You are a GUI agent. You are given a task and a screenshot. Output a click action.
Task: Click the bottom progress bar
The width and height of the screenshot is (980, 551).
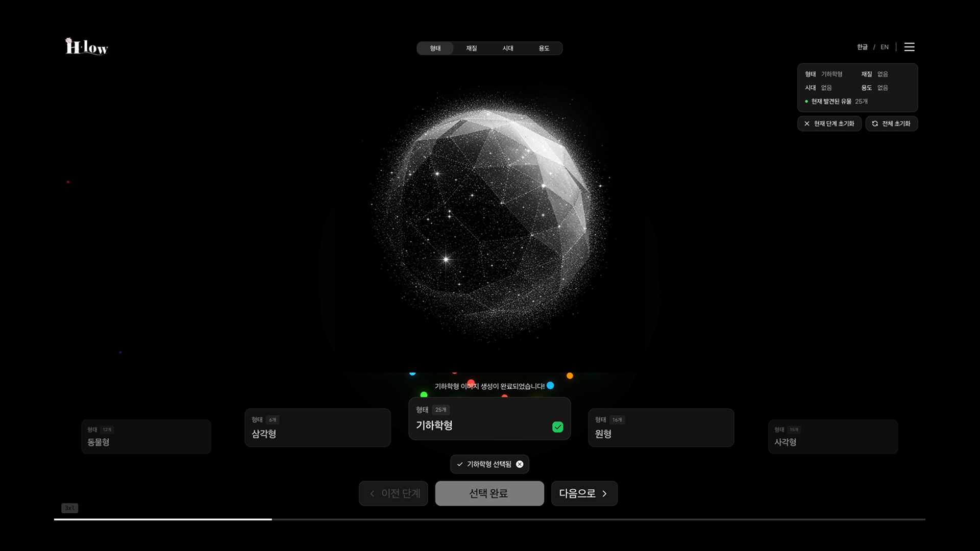point(489,519)
